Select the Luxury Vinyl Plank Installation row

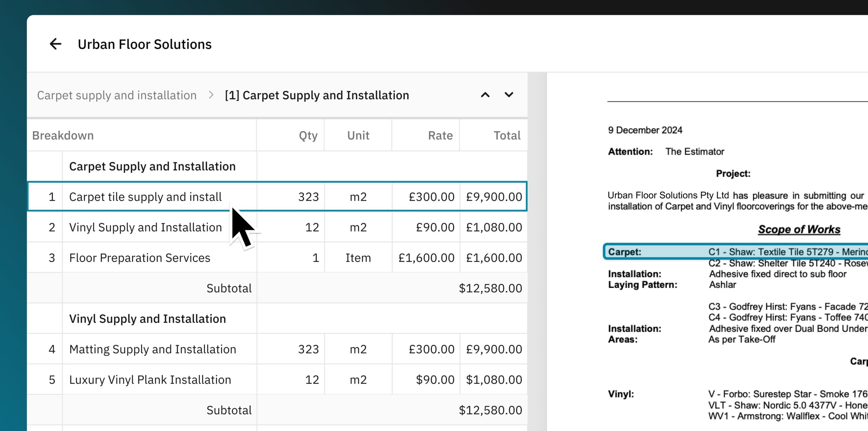(150, 379)
